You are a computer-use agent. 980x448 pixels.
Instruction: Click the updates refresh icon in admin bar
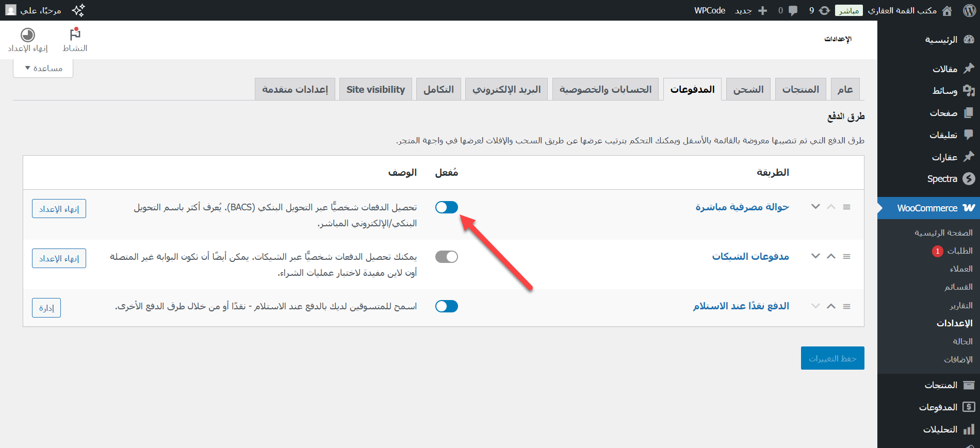pos(824,10)
